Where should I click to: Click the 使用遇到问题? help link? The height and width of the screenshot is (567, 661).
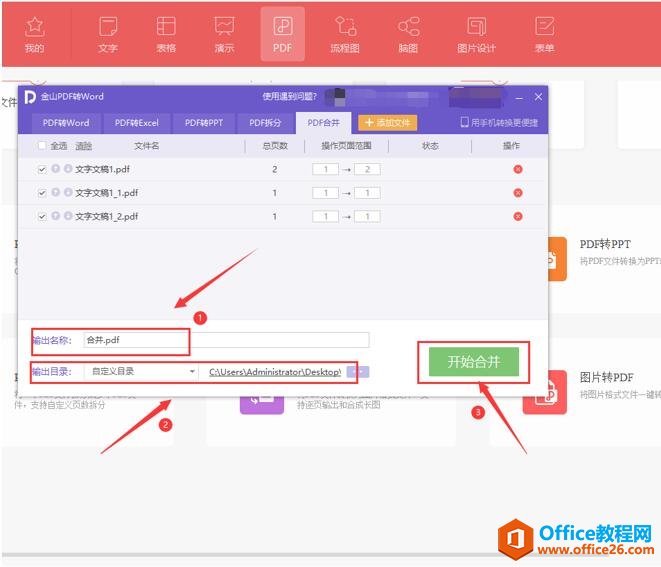pyautogui.click(x=289, y=97)
